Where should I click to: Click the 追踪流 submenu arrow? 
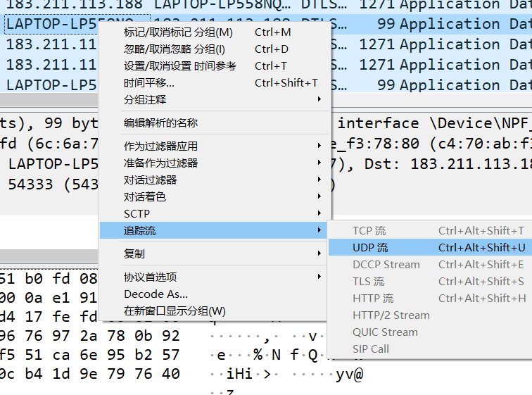[319, 230]
